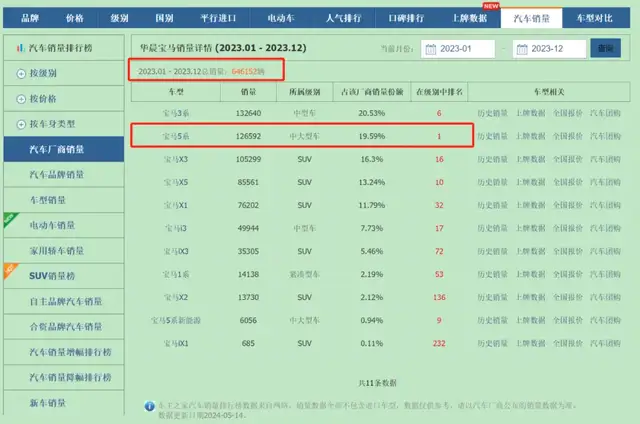
Task: Click the share value 19.59%
Action: click(372, 136)
